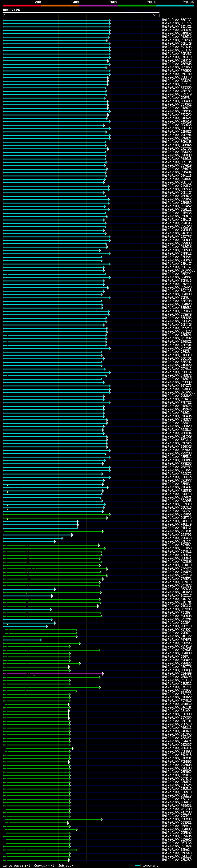Click the UniRef100_Q19AK7 entry
Viewport: 197px width, 868px height.
pyautogui.click(x=177, y=775)
